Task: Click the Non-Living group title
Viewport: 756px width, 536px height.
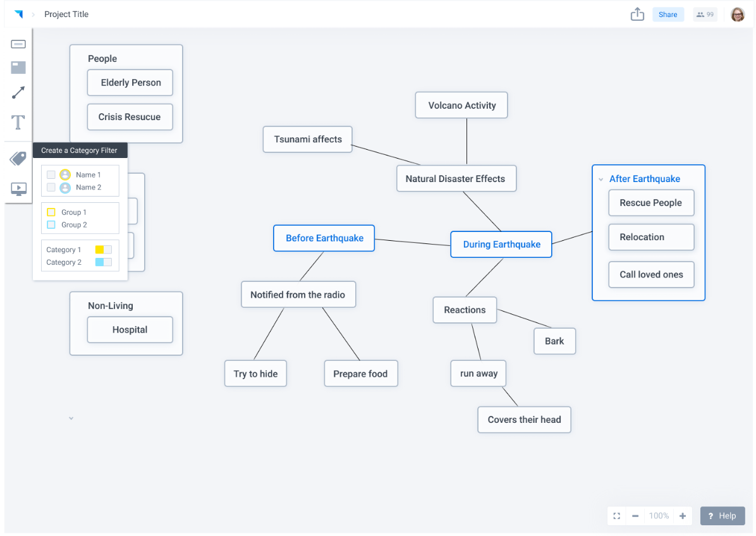Action: (111, 305)
